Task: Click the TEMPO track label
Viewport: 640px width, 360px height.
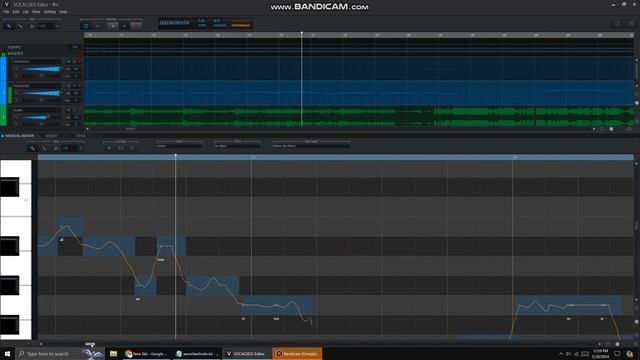Action: 14,47
